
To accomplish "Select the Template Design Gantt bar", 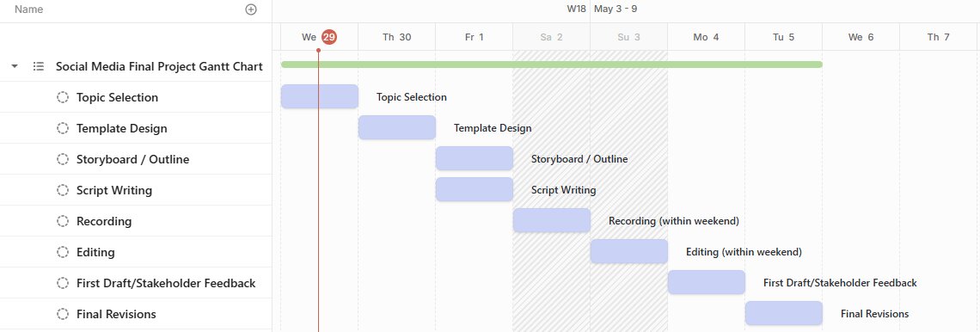I will [397, 127].
